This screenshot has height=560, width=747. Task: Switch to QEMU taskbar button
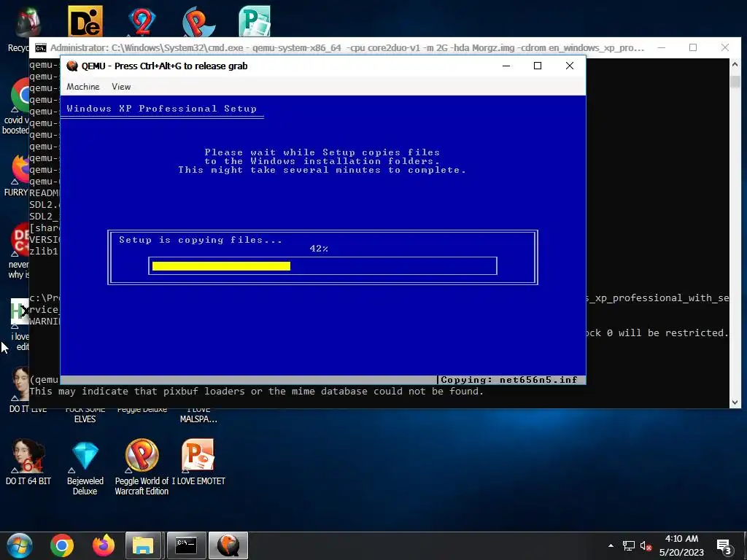[x=228, y=545]
